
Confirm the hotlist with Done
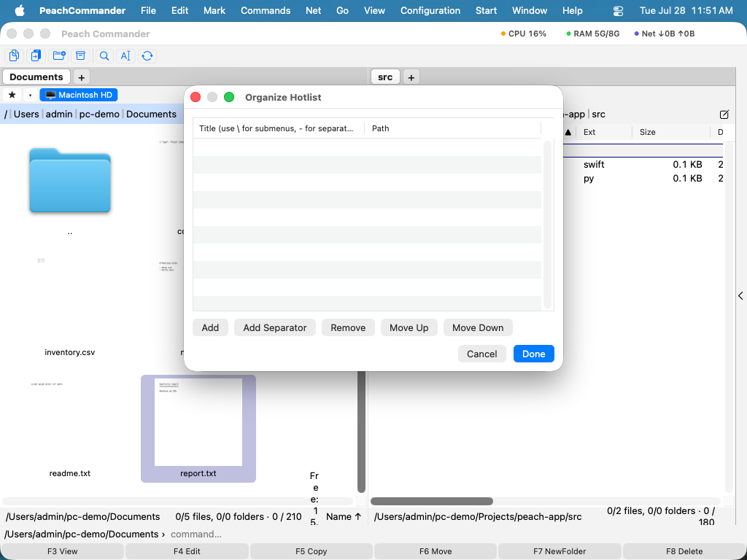pyautogui.click(x=533, y=354)
